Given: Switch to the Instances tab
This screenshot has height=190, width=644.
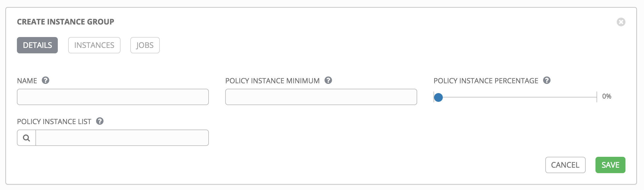Looking at the screenshot, I should tap(94, 45).
